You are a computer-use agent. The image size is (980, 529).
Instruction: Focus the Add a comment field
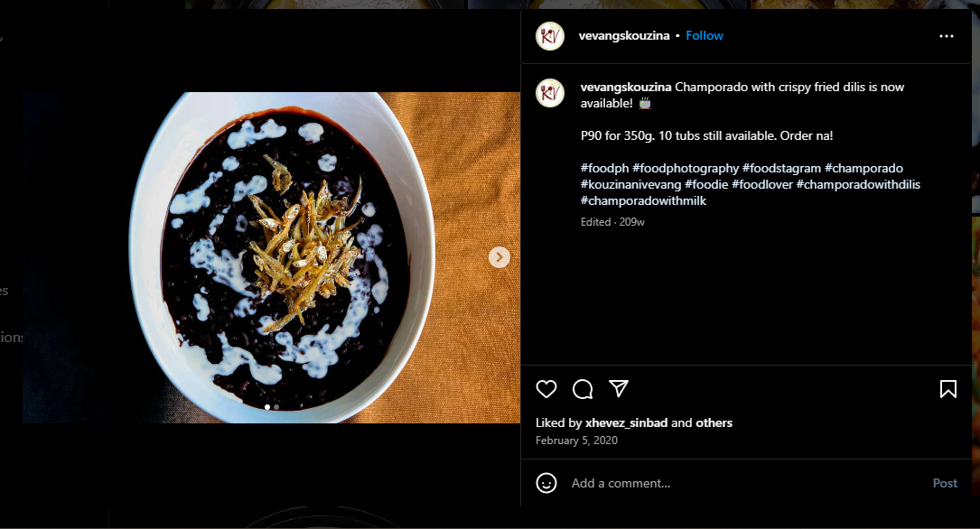pos(741,483)
